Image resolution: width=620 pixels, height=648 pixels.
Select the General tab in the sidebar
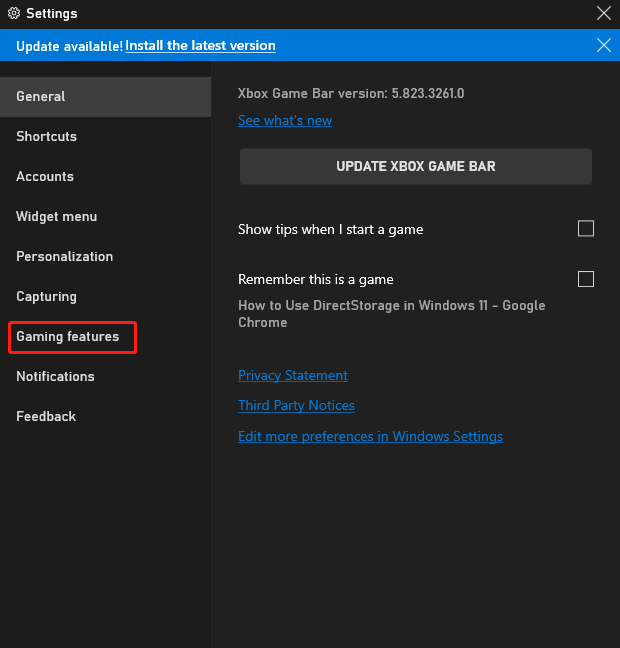pyautogui.click(x=41, y=97)
